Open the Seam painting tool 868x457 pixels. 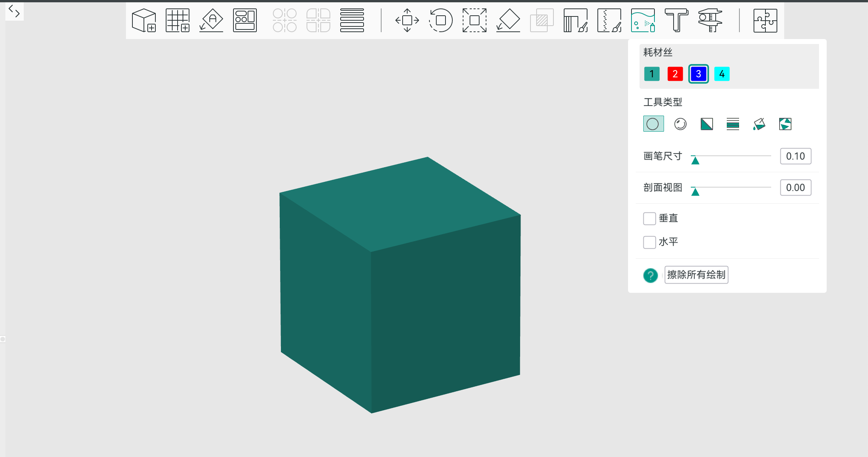coord(609,20)
